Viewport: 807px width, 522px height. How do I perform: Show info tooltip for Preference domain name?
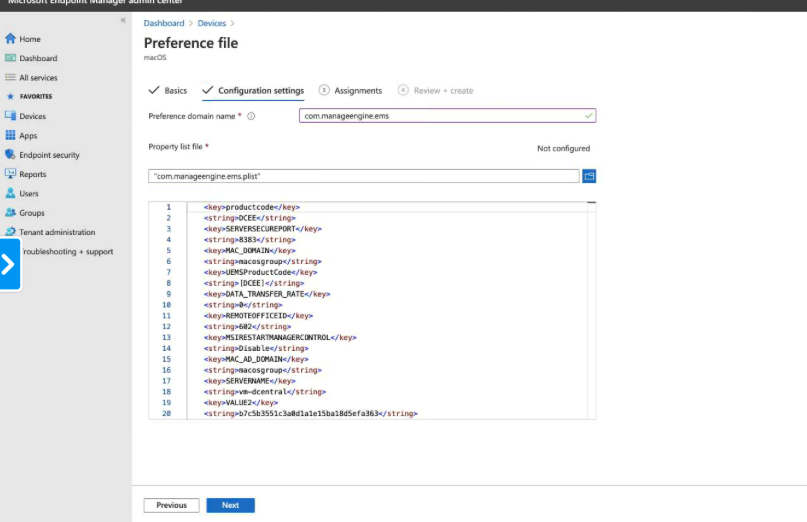(x=251, y=116)
